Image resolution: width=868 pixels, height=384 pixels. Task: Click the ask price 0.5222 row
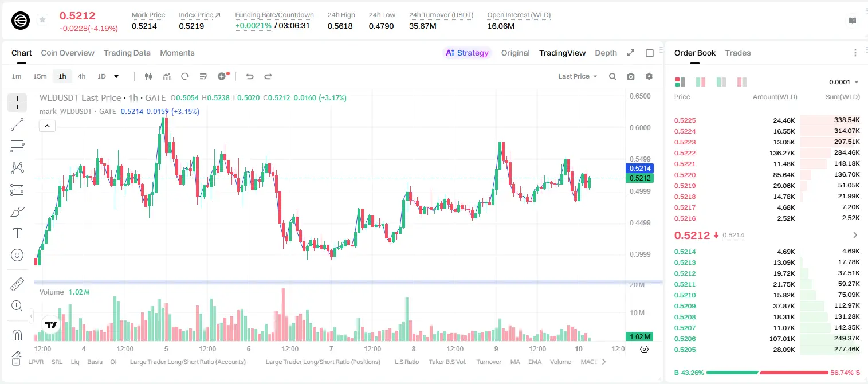767,153
